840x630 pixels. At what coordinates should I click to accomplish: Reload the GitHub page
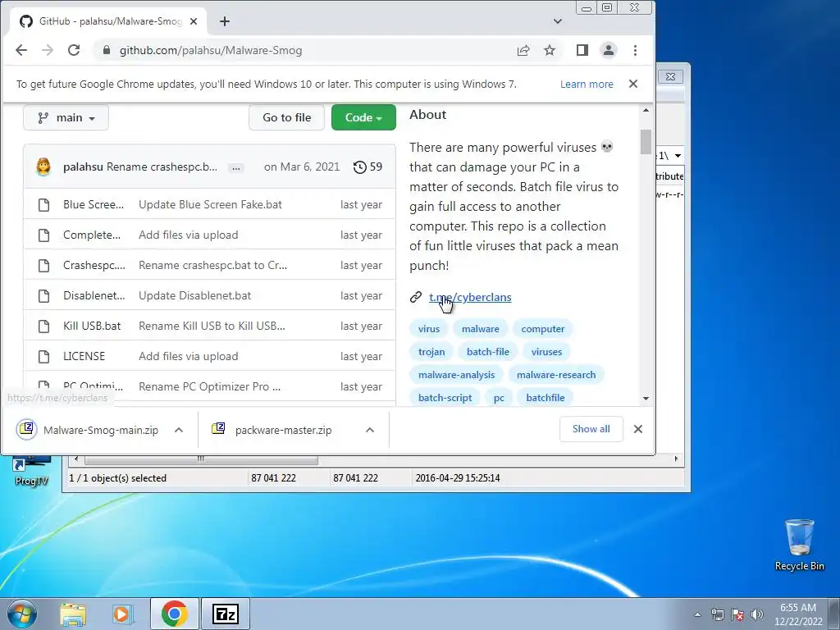coord(73,50)
